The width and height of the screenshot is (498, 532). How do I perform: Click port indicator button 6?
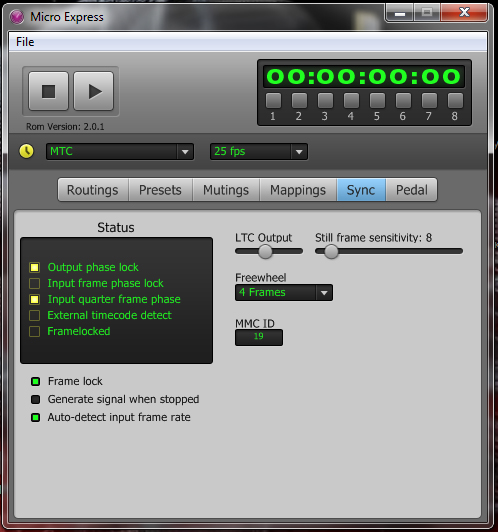pos(403,100)
